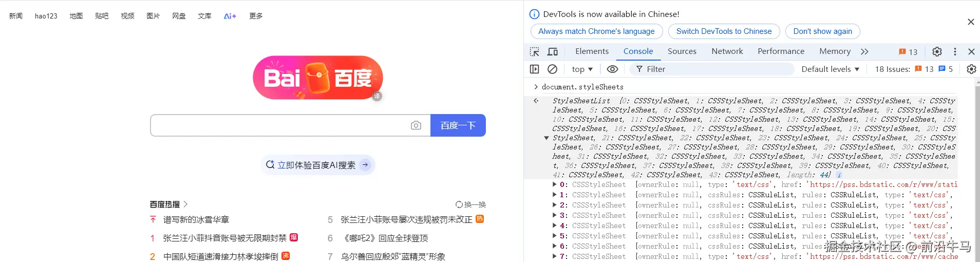Open hot search 张兰汪小菲抖音账号被无限期封禁
This screenshot has height=262, width=980.
(225, 238)
